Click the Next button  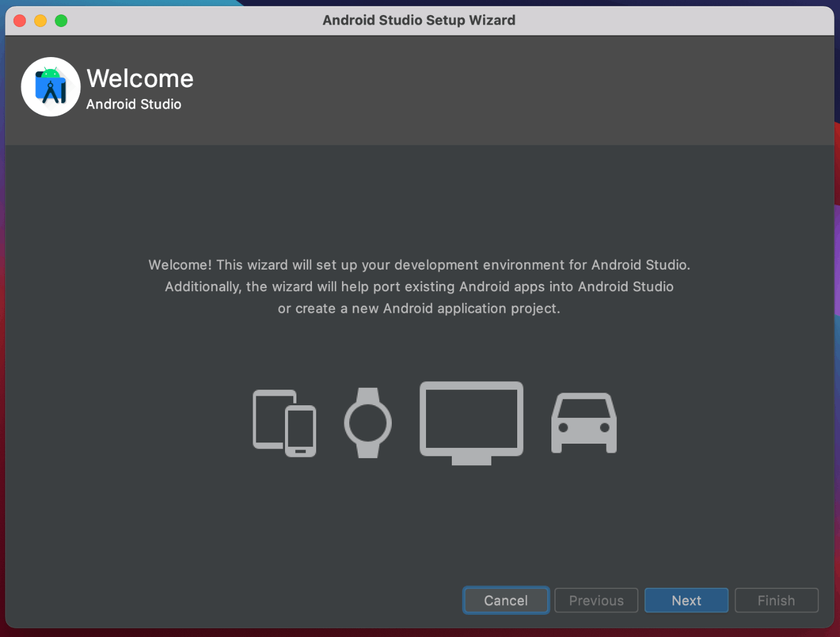click(686, 600)
